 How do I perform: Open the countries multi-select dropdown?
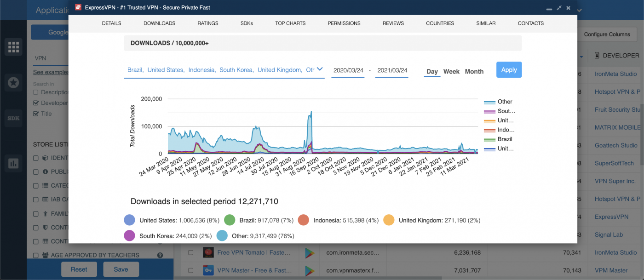tap(224, 70)
